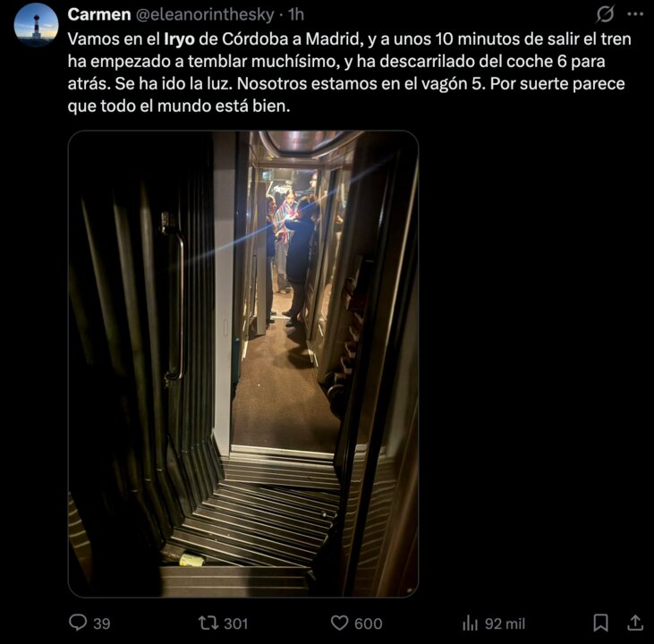Open the @eleanorinthesky handle link
The width and height of the screenshot is (654, 644).
205,14
